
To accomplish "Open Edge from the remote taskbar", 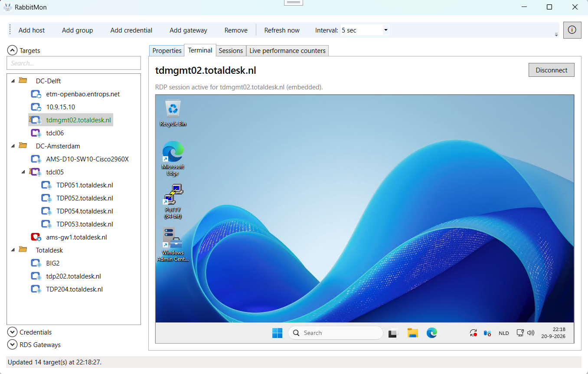I will pyautogui.click(x=431, y=333).
